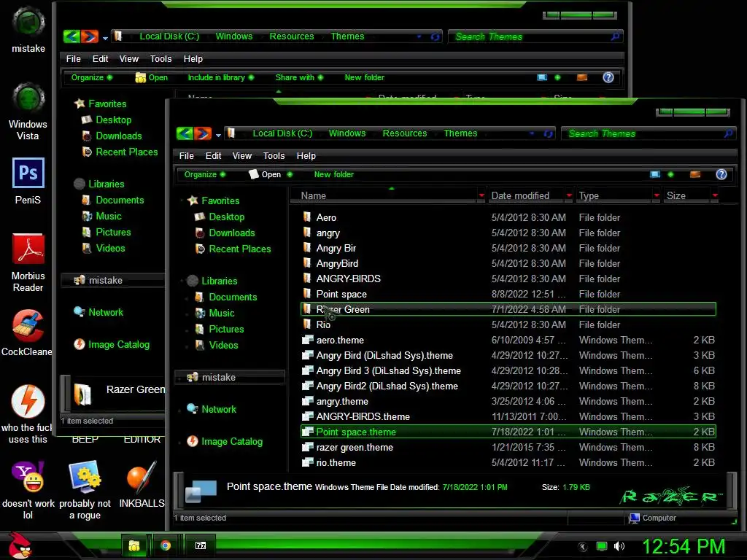Open Size column filter dropdown

click(x=715, y=195)
